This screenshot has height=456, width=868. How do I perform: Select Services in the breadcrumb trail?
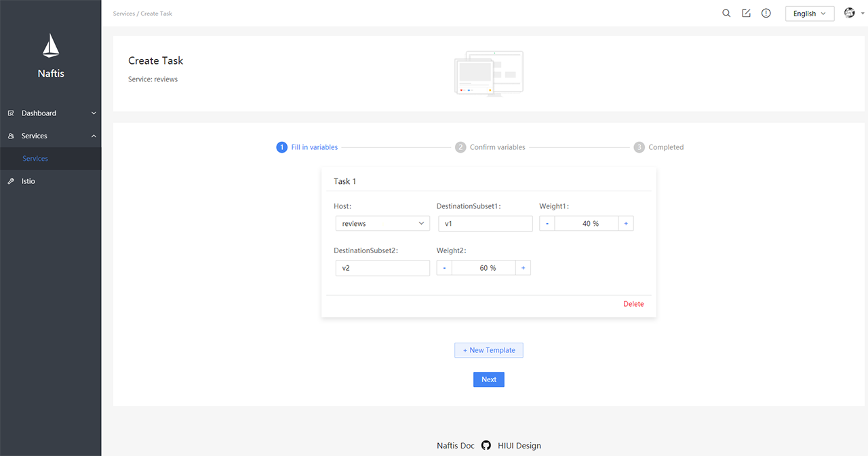click(124, 13)
